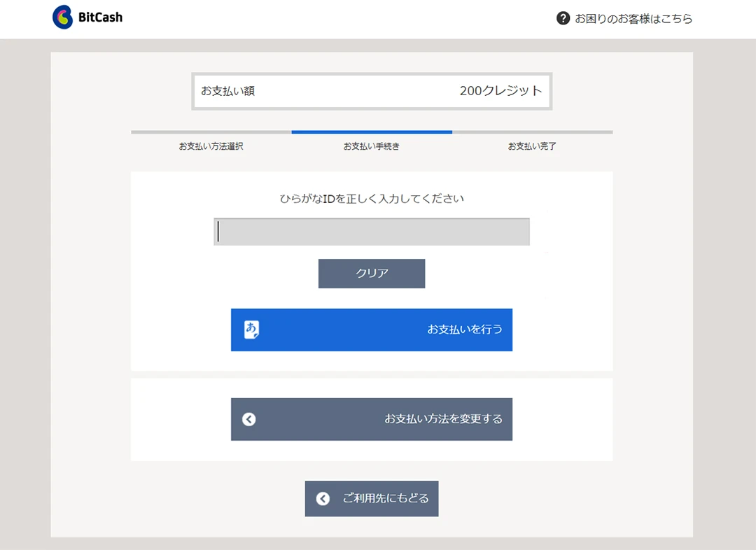Select お支払い方法を変更する button text
756x550 pixels.
click(x=443, y=419)
